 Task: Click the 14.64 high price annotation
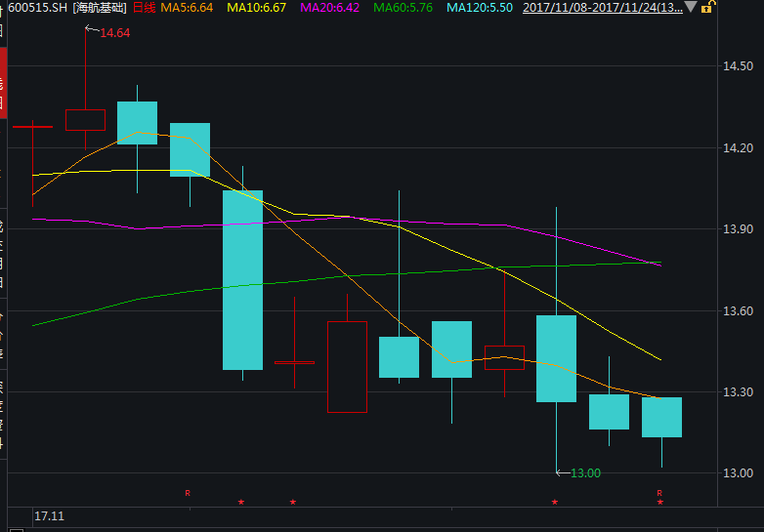click(114, 32)
